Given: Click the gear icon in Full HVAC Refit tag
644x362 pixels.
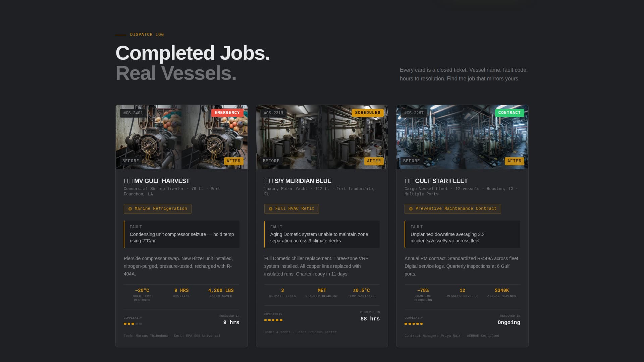Looking at the screenshot, I should point(271,208).
